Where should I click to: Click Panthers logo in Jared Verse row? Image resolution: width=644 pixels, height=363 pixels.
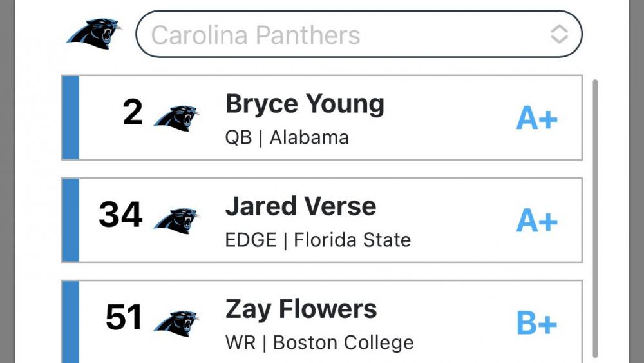click(x=176, y=219)
